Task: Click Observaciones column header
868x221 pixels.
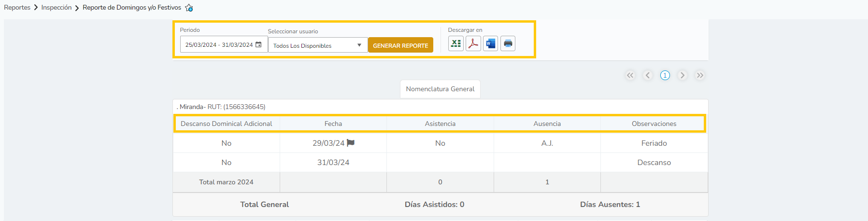Action: pos(654,124)
